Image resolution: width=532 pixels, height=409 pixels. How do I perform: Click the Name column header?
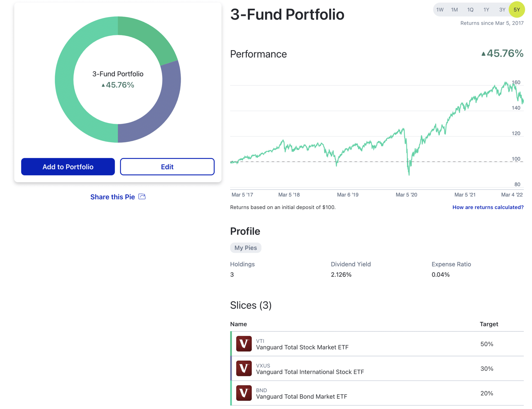coord(238,324)
